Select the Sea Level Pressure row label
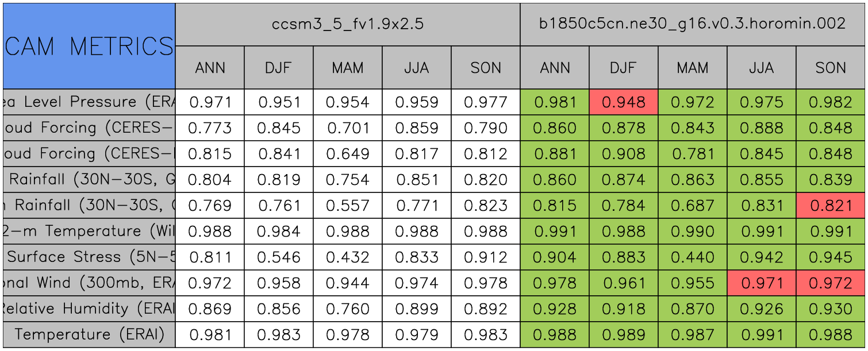This screenshot has height=351, width=868. click(89, 102)
